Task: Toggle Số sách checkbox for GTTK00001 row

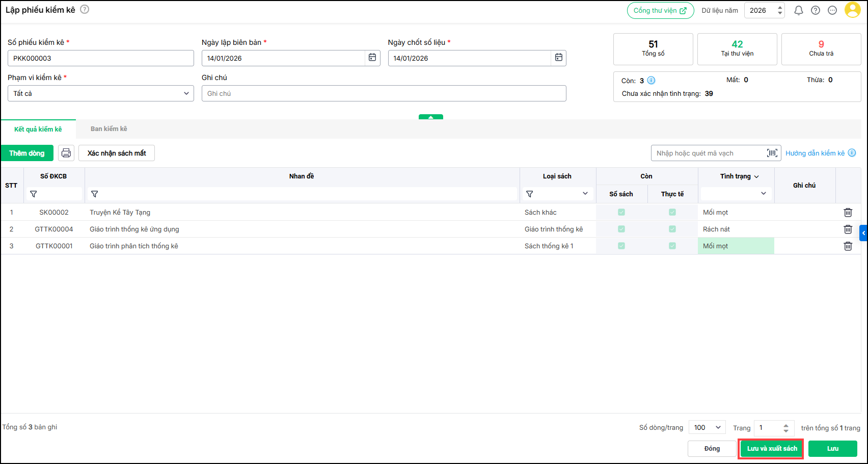Action: pos(621,246)
